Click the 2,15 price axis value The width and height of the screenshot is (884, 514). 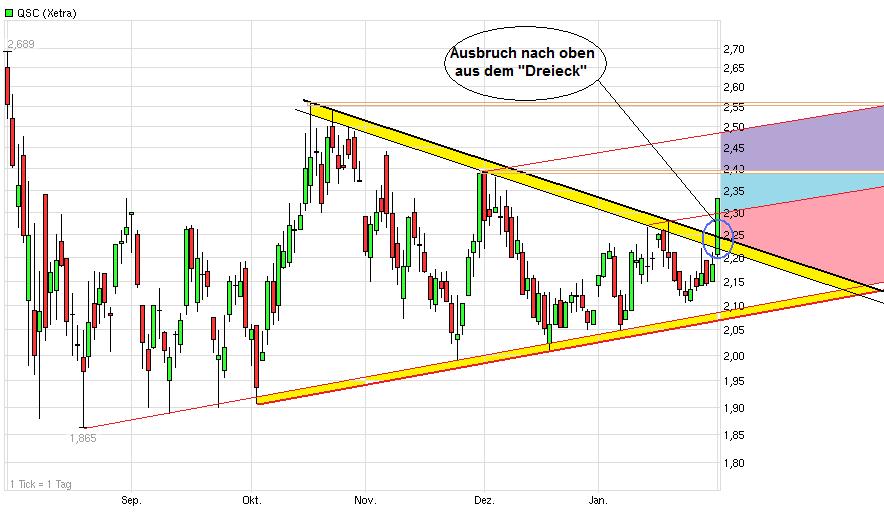[733, 282]
